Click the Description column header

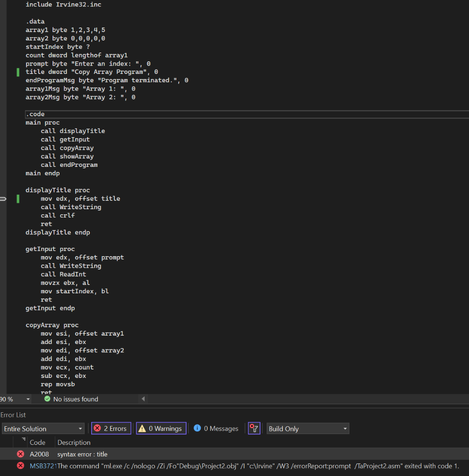coord(73,442)
